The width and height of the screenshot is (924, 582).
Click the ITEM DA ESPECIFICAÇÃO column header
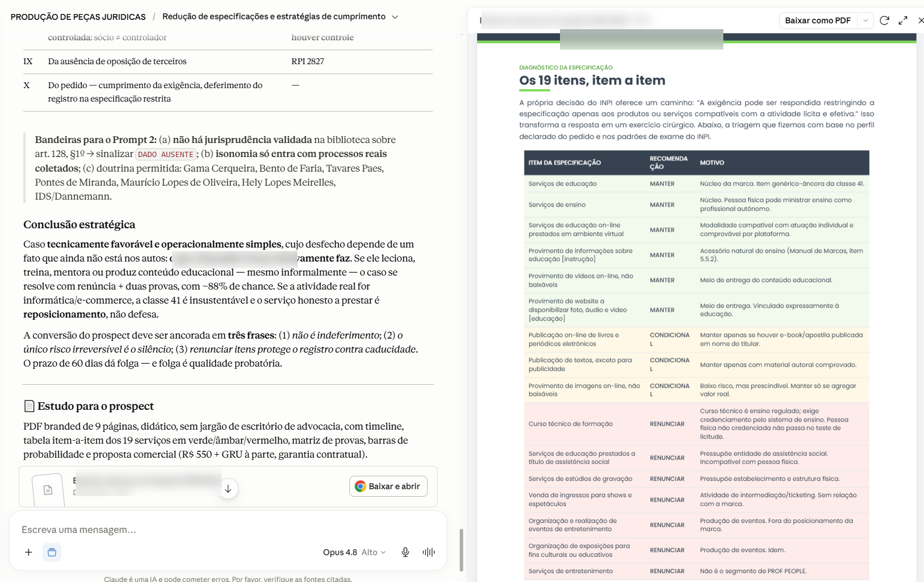(565, 163)
